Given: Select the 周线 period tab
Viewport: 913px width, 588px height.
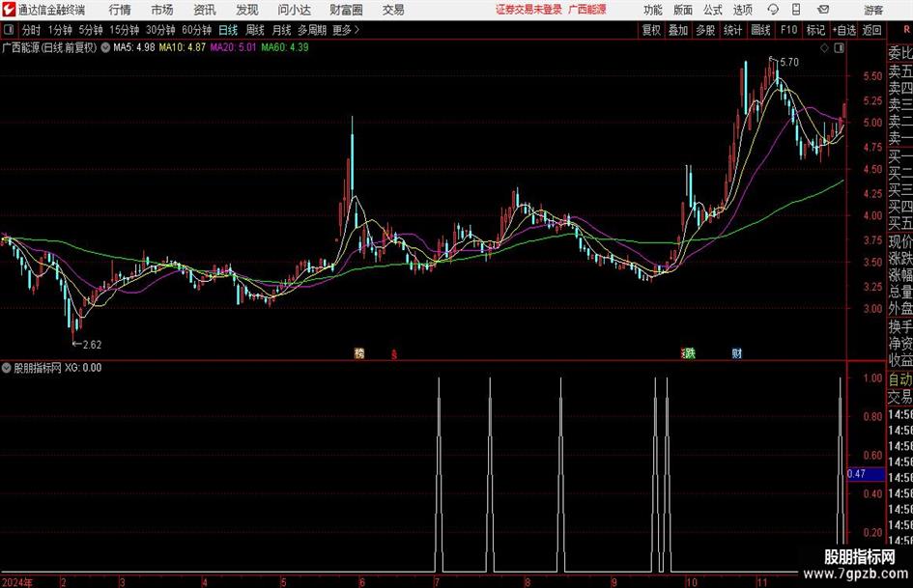Looking at the screenshot, I should coord(255,30).
